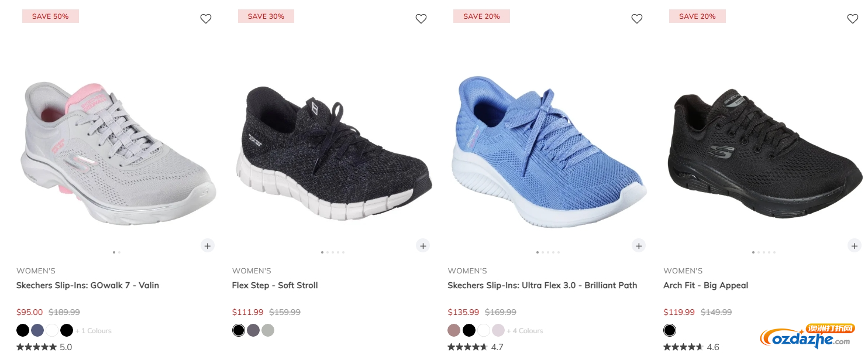Screen dimensions: 868x356
Task: Expand '+ 1 Colours' for GOwalk 7
Action: tap(94, 331)
